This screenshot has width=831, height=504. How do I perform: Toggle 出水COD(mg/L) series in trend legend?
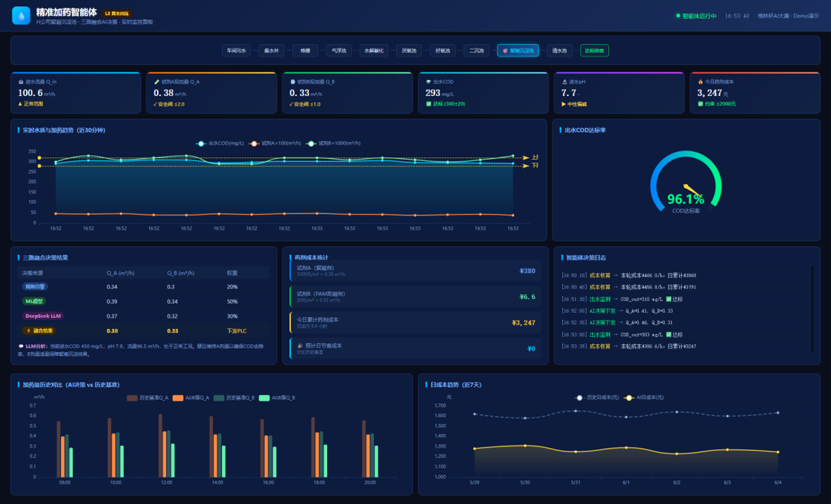pos(220,143)
